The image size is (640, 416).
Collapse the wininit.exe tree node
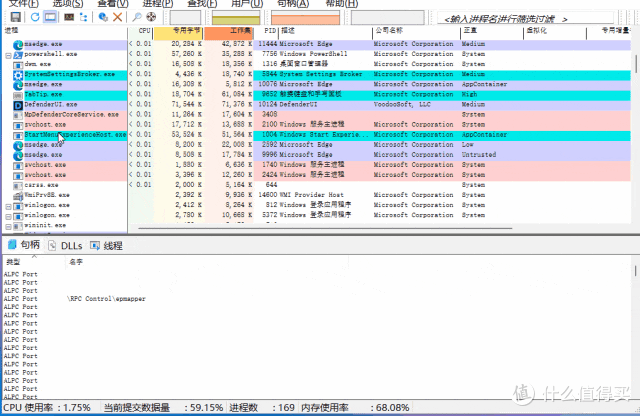(8, 227)
